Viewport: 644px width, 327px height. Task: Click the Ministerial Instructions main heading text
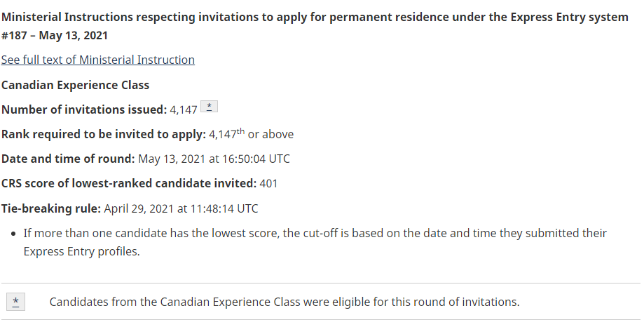click(x=315, y=17)
